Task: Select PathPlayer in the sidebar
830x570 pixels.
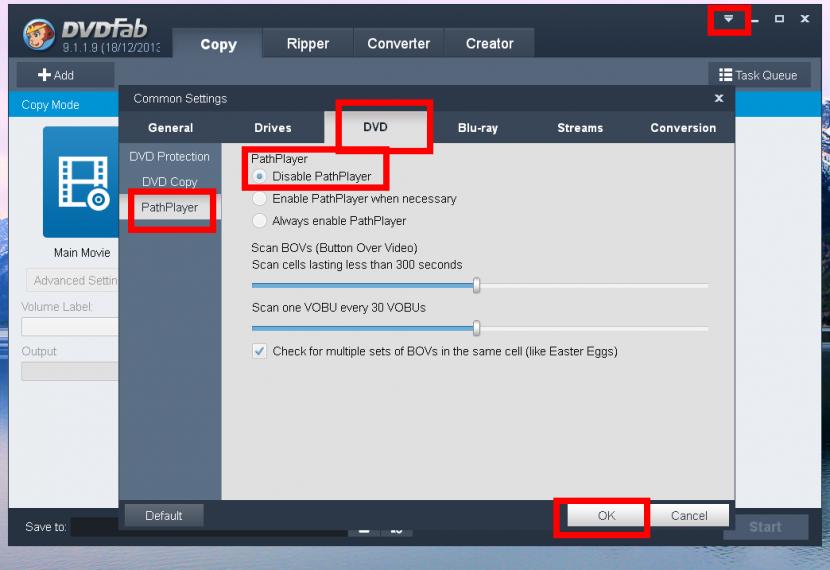Action: pyautogui.click(x=169, y=207)
